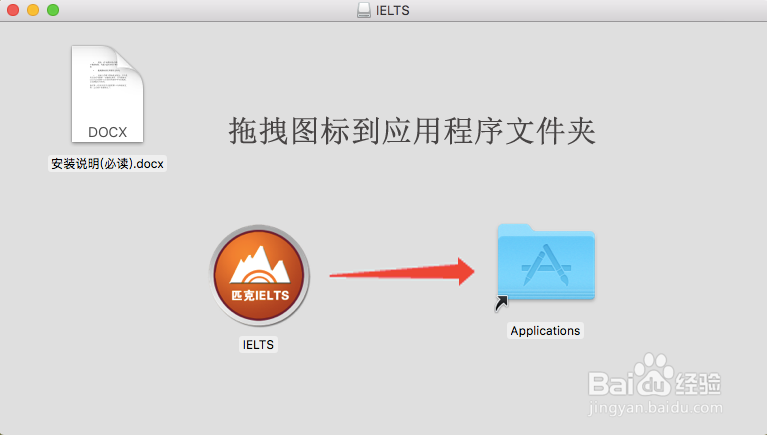Select the Applications folder name label

545,331
